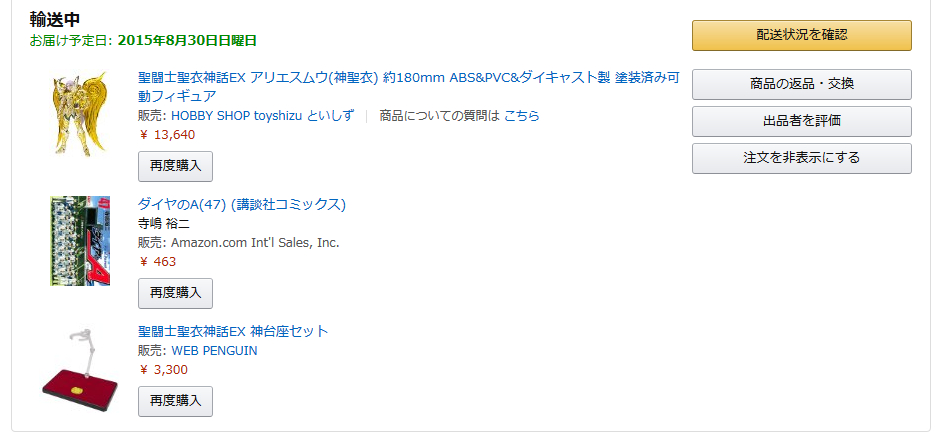Image resolution: width=936 pixels, height=433 pixels.
Task: Rebuy the Aries Mu figure with 再度購入
Action: tap(175, 166)
